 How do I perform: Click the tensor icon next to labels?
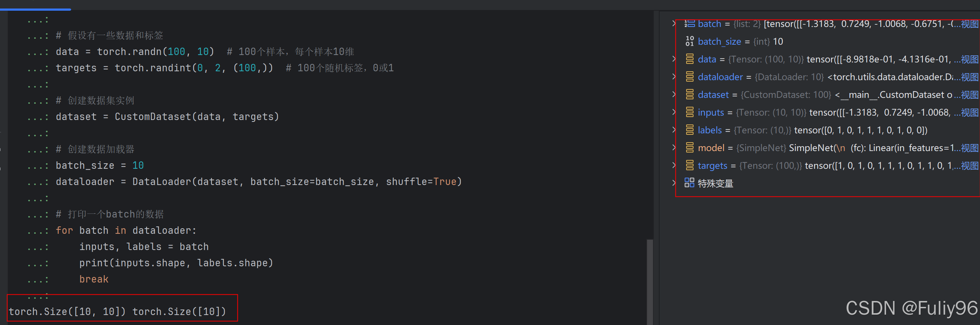689,130
